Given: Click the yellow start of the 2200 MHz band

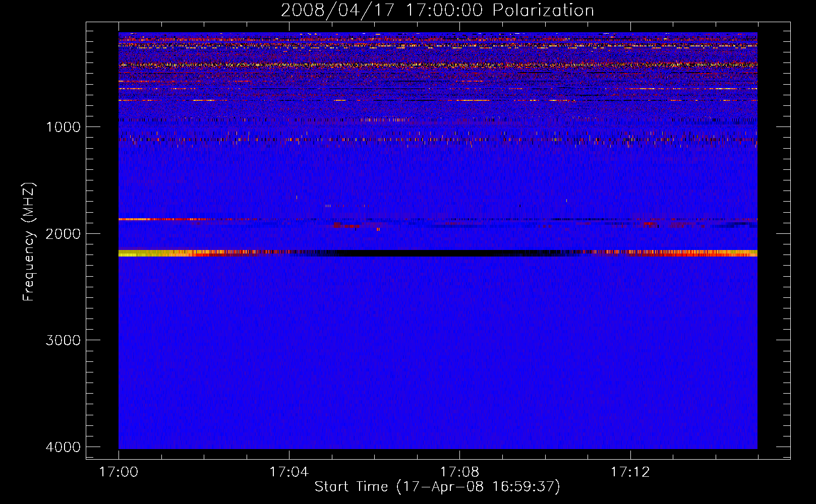Looking at the screenshot, I should click(144, 253).
